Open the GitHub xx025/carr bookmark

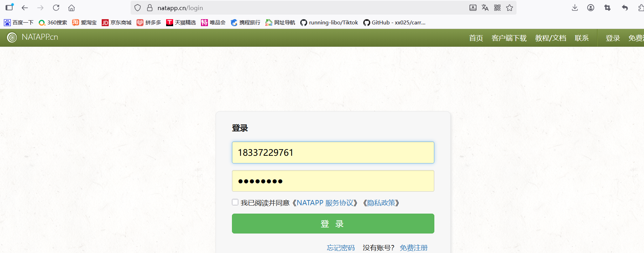click(x=394, y=23)
